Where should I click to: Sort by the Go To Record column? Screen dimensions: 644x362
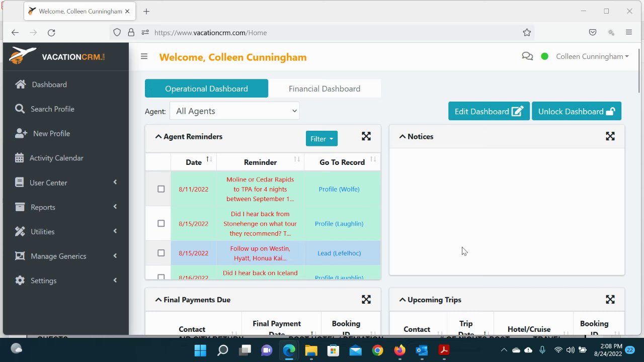pos(342,162)
